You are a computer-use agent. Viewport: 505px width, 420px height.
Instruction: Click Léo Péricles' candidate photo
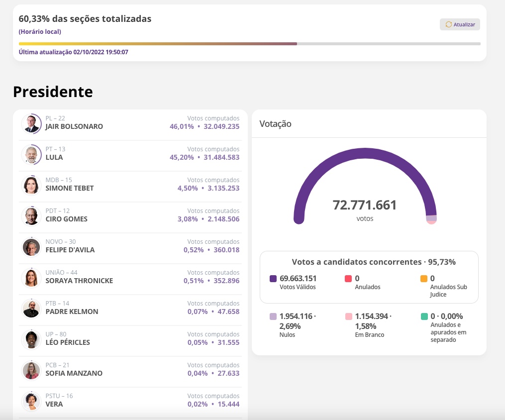click(31, 339)
